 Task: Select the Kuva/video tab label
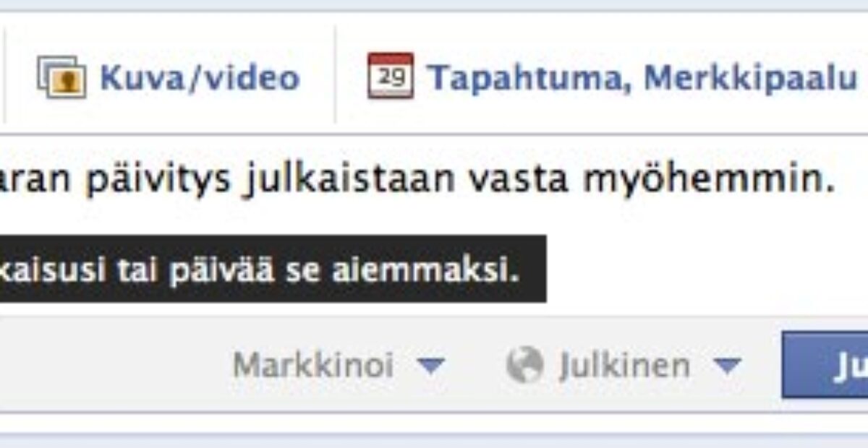200,77
